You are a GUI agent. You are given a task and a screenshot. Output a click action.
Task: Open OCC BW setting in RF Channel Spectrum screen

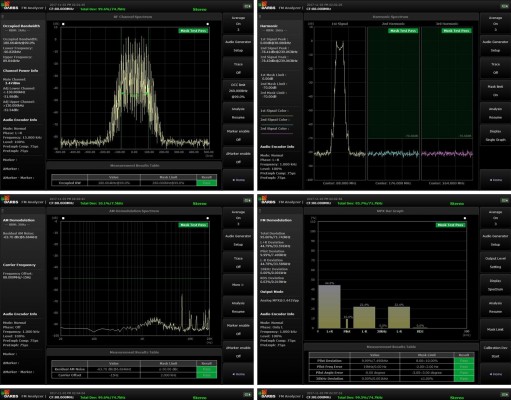238,91
